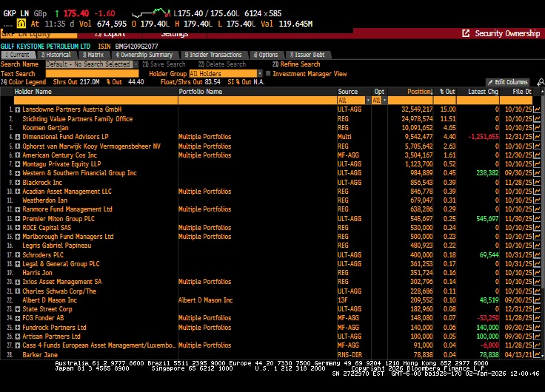Sort by the File Dt column header
Screen dimensions: 545x392
click(522, 92)
